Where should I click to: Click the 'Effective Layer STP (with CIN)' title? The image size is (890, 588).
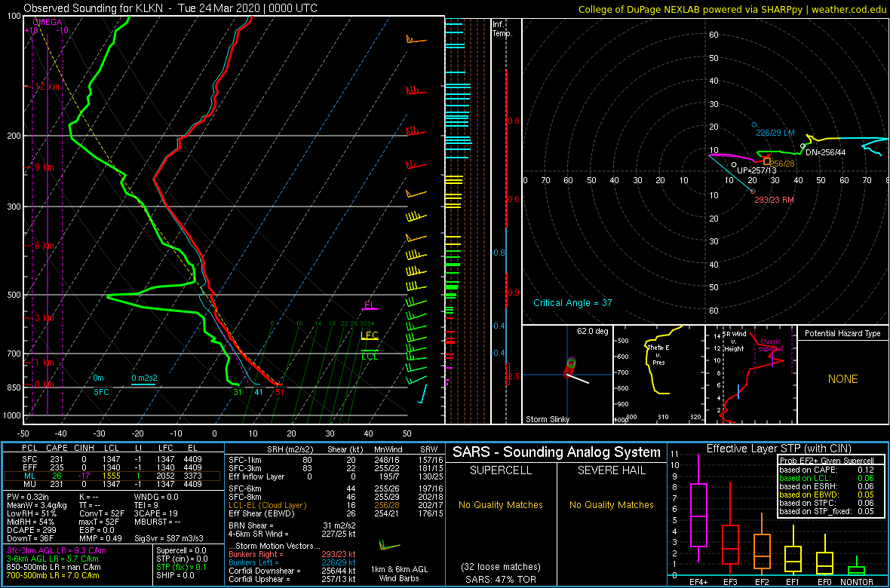[777, 449]
